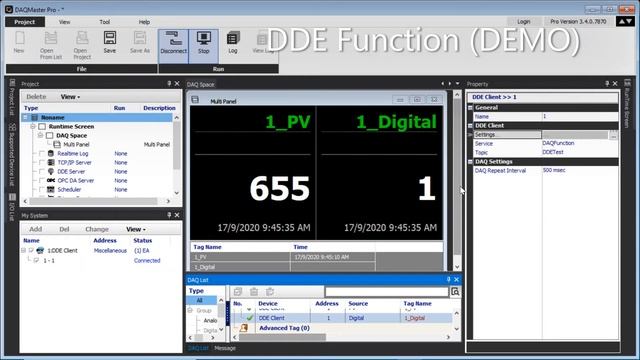The image size is (640, 360).
Task: Open Supported Device List sidebar tab
Action: (12, 154)
